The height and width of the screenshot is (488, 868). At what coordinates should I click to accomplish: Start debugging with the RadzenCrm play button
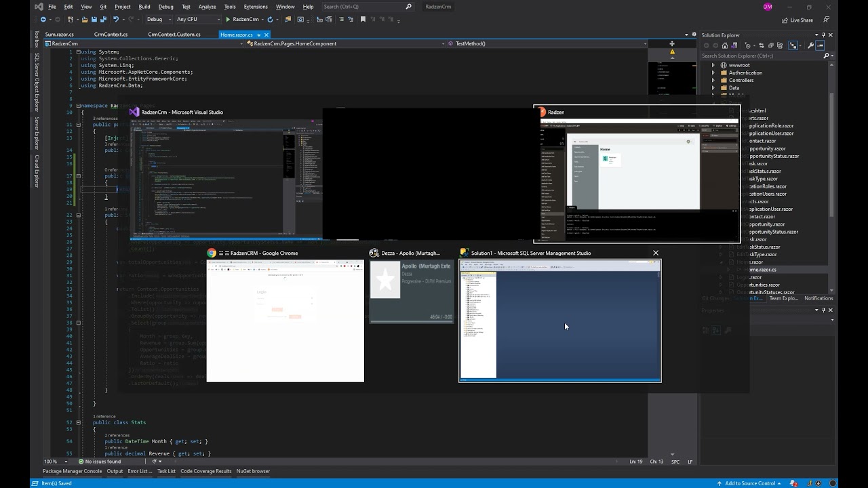pyautogui.click(x=242, y=19)
